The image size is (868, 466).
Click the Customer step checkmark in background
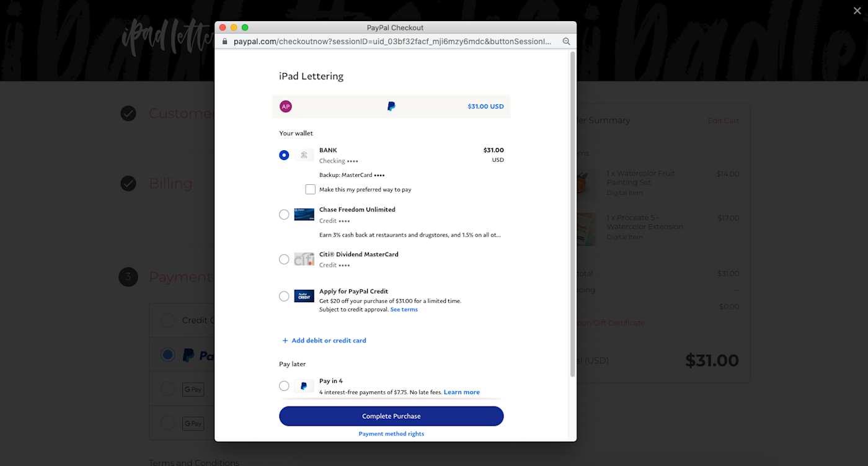(x=128, y=114)
